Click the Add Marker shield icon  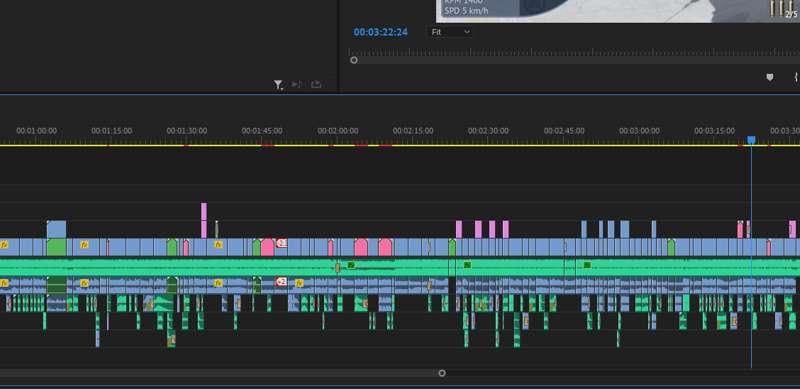click(769, 77)
